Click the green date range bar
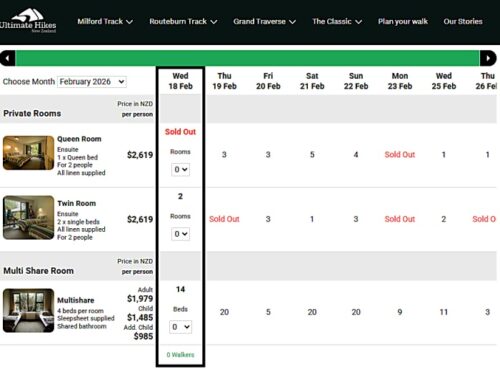This screenshot has height=369, width=500. click(x=247, y=58)
